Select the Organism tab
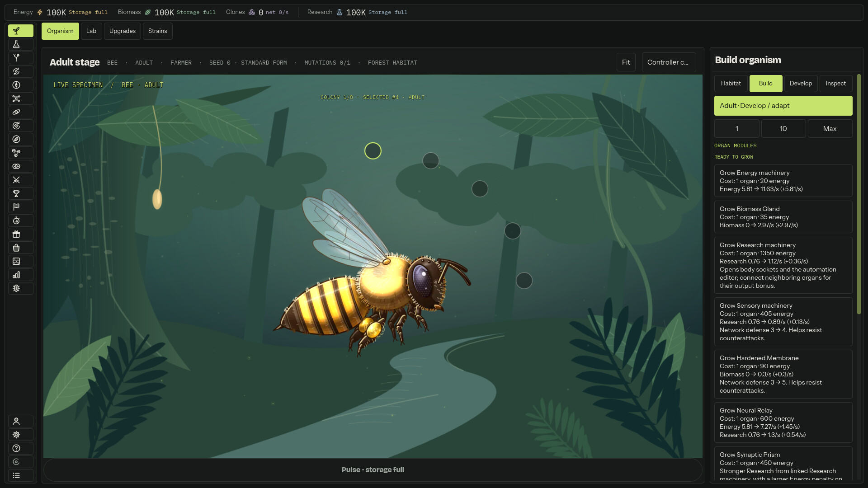868x488 pixels. pos(60,31)
